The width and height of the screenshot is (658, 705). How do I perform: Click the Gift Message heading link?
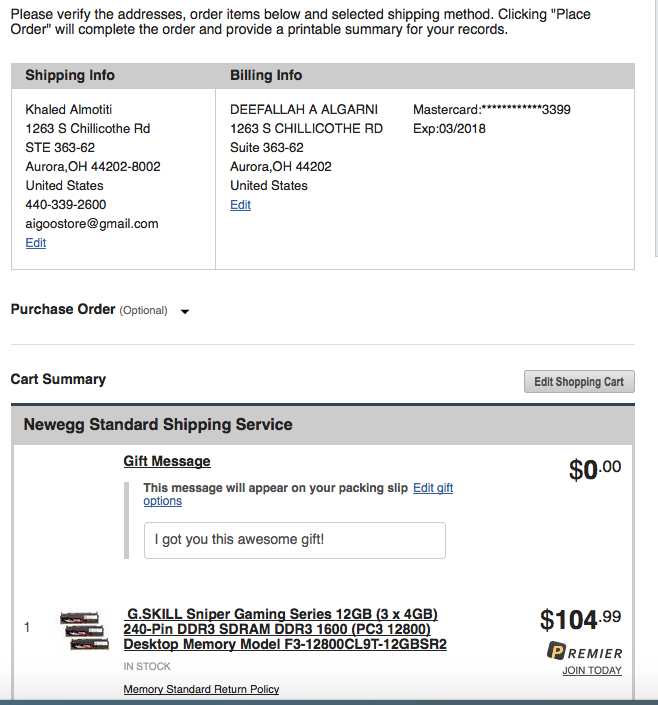(x=167, y=461)
